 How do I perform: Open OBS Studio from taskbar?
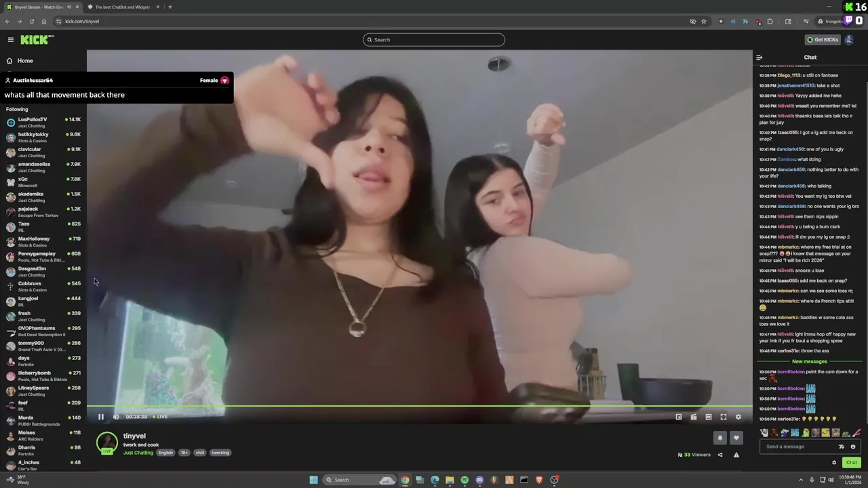pyautogui.click(x=554, y=480)
